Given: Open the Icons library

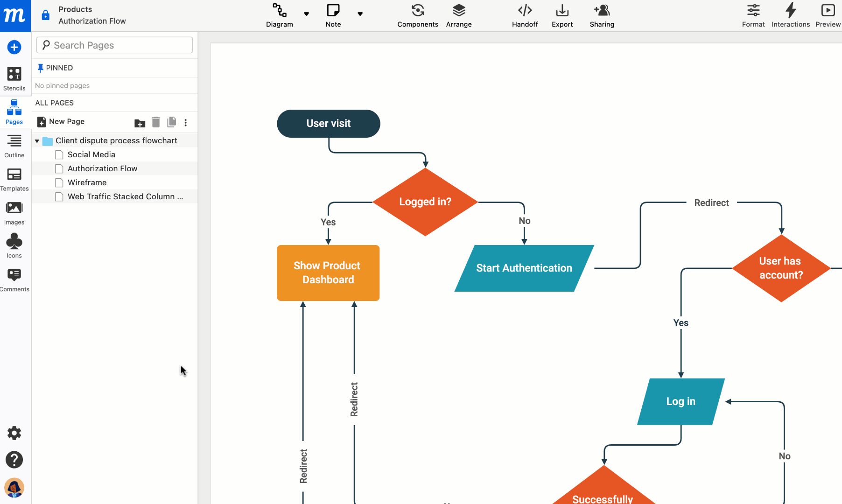Looking at the screenshot, I should 14,246.
